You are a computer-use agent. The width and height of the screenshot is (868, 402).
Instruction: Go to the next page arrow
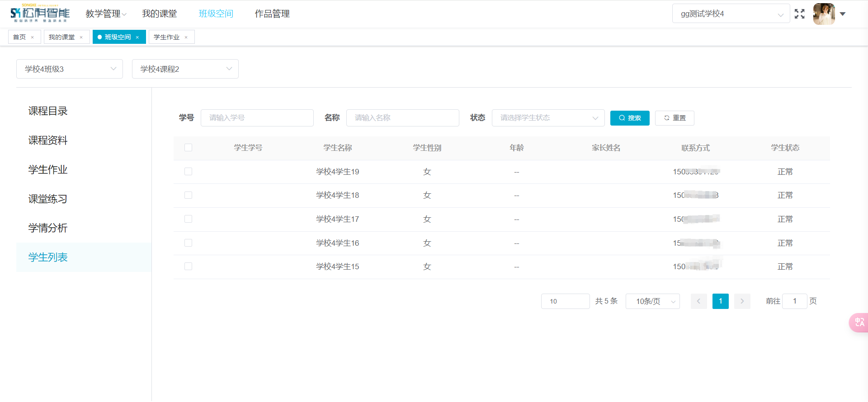click(742, 301)
